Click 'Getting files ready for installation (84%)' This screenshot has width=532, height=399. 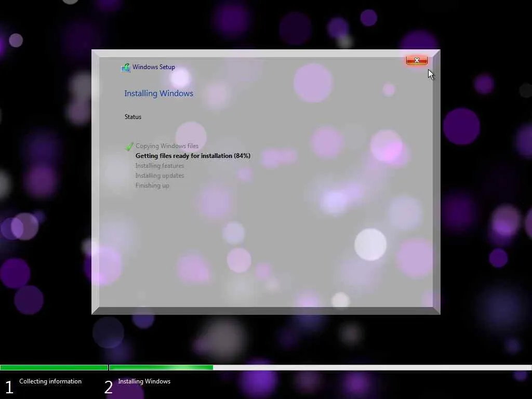(x=193, y=156)
